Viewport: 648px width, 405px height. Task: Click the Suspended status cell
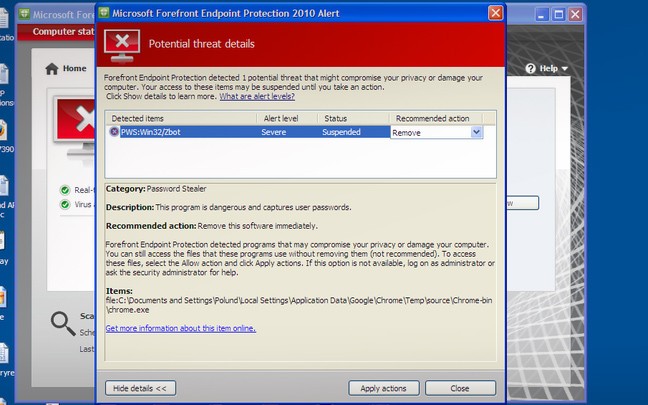[x=341, y=132]
